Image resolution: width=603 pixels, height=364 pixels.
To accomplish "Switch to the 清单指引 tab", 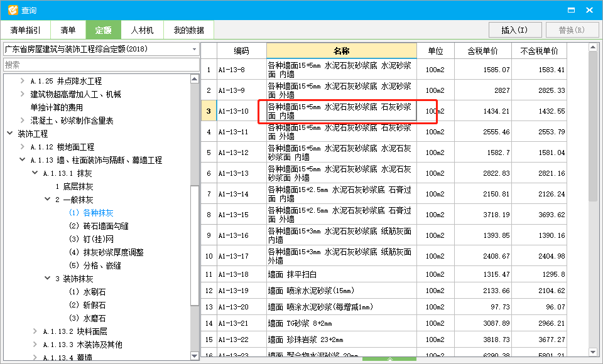I will coord(25,30).
